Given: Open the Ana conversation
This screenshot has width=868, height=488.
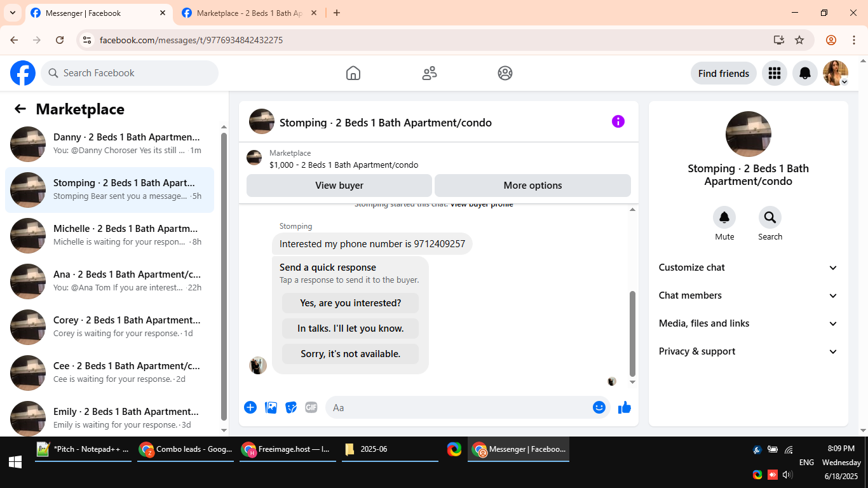Looking at the screenshot, I should point(109,281).
